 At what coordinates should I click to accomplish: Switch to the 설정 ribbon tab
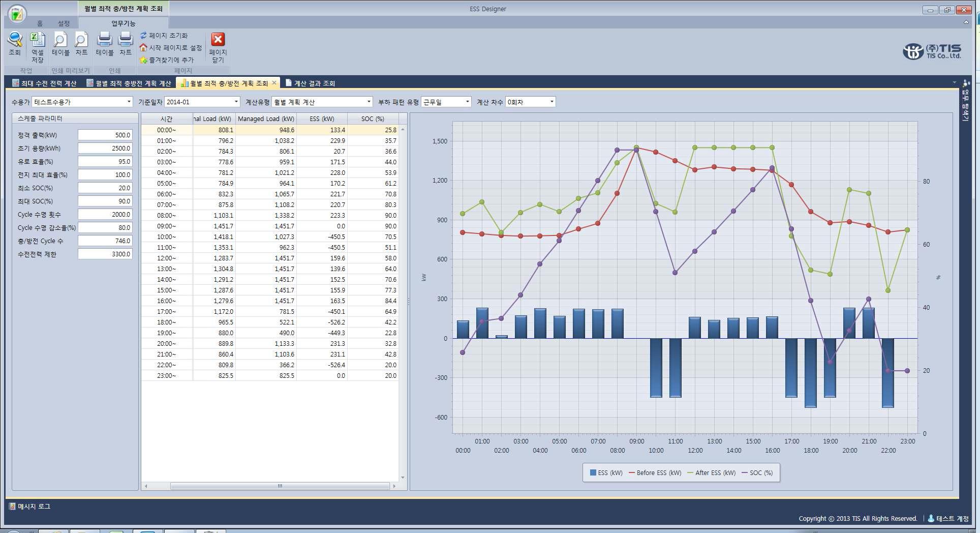coord(64,23)
